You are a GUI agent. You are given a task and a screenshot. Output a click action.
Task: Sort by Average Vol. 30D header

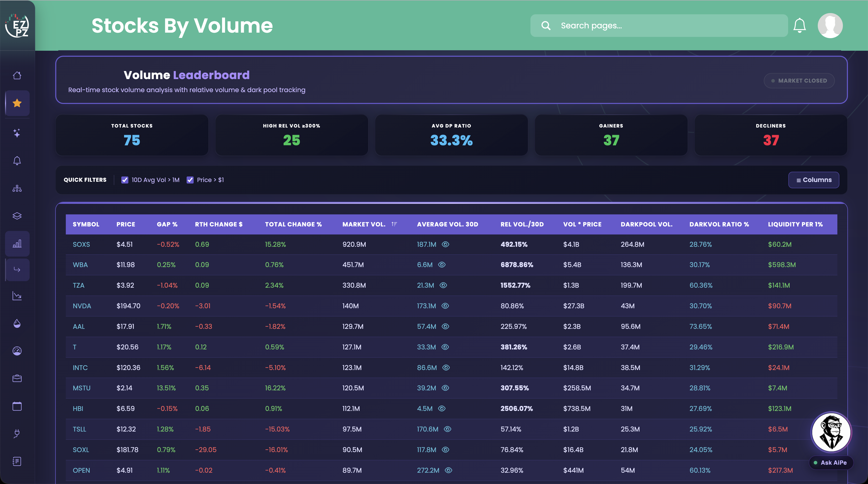448,224
